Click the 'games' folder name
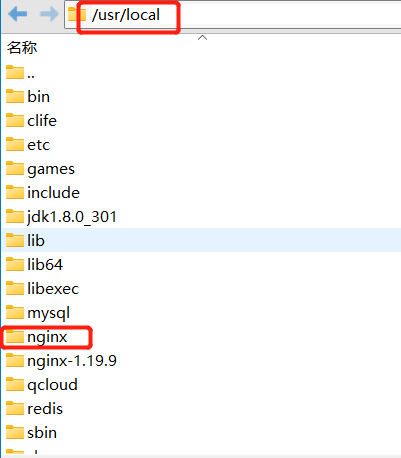This screenshot has height=458, width=401. [x=51, y=170]
